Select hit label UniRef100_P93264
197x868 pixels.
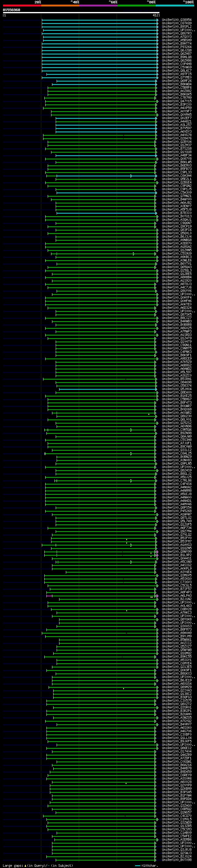177,47
